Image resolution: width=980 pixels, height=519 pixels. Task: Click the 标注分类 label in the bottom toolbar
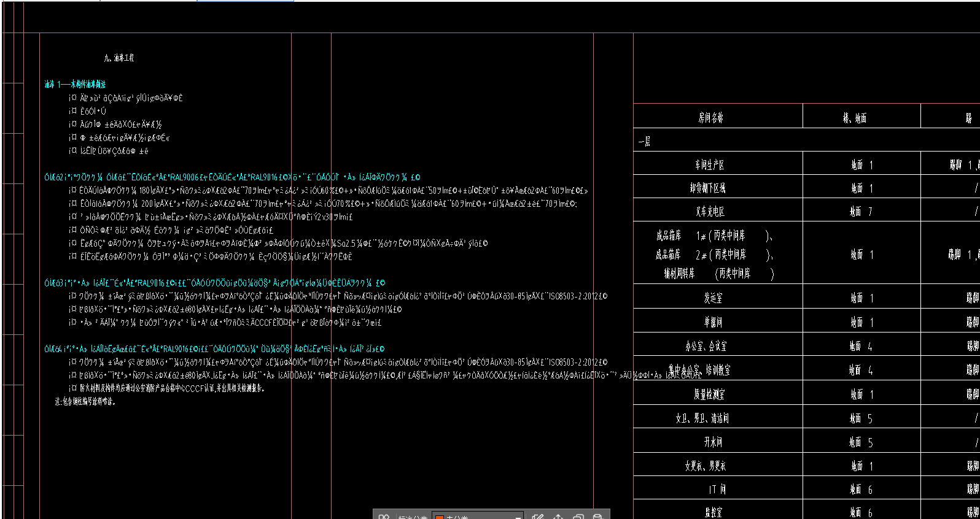pyautogui.click(x=413, y=517)
